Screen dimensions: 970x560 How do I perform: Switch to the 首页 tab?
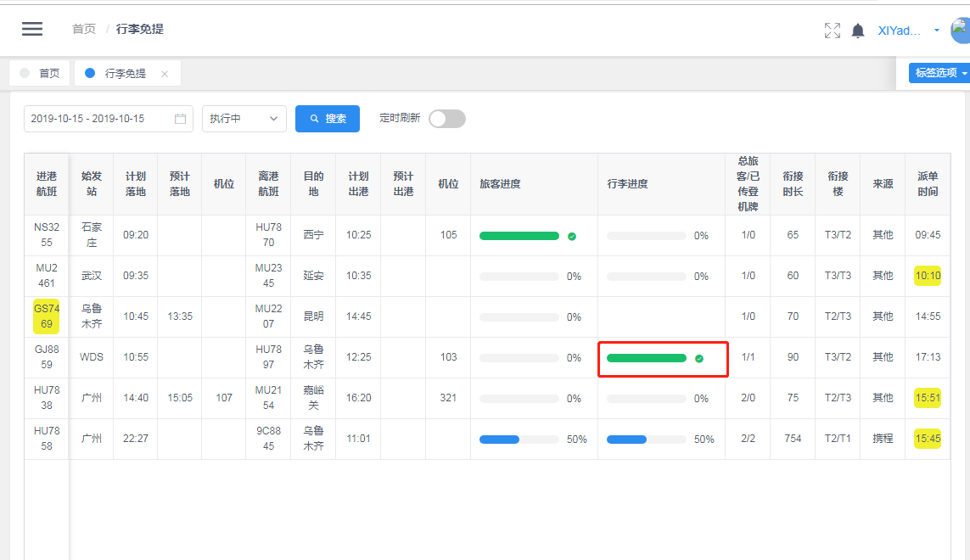[40, 73]
